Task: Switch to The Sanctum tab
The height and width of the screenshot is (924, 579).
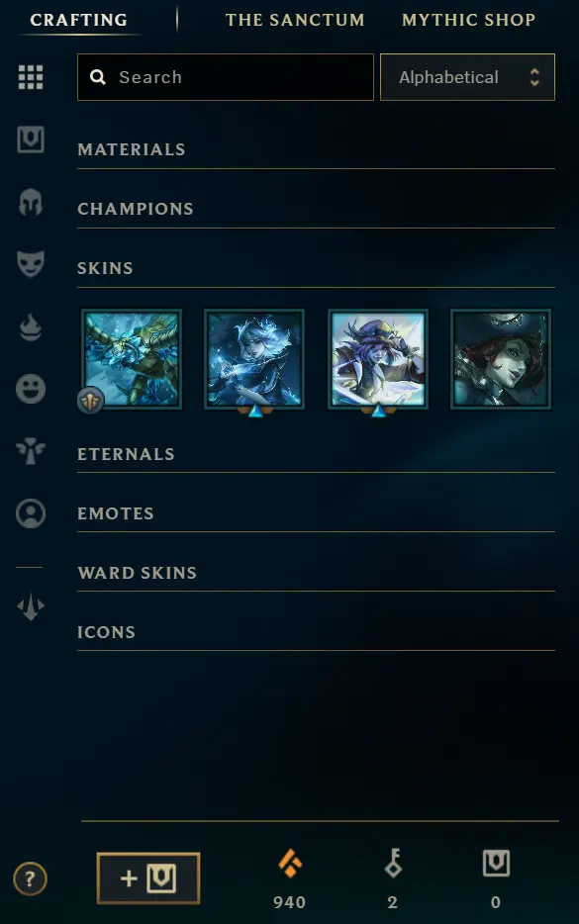Action: click(295, 20)
